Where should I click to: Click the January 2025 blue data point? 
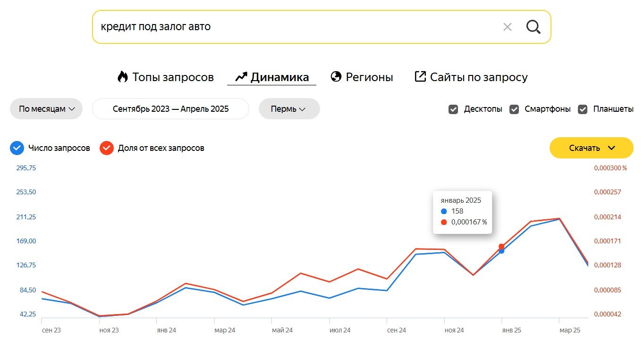point(501,251)
